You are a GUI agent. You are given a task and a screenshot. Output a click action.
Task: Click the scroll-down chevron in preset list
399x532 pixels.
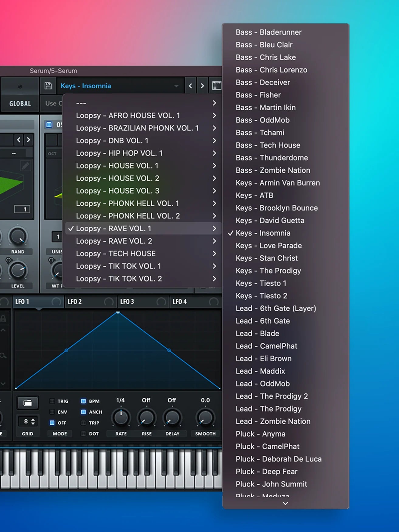click(x=285, y=503)
